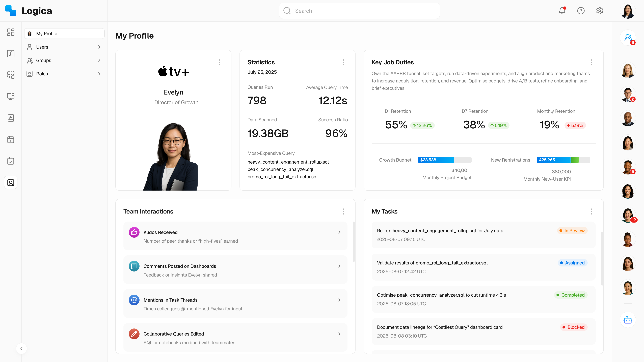Click inside the Search field

[359, 11]
